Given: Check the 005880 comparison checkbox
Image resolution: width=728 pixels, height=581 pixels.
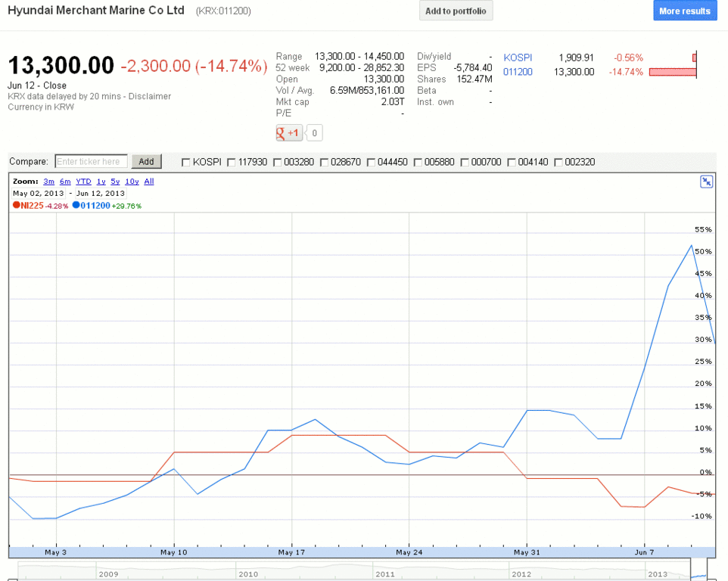Looking at the screenshot, I should 418,162.
